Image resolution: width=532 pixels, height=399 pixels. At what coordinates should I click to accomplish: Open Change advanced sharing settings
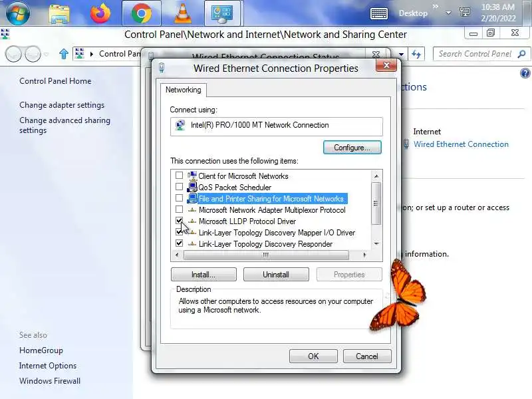coord(65,125)
